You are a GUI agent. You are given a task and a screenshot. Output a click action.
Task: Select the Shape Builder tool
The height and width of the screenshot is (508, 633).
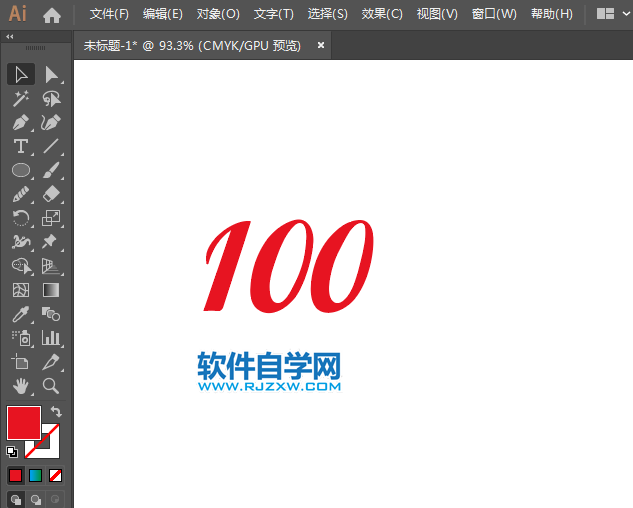click(x=21, y=266)
